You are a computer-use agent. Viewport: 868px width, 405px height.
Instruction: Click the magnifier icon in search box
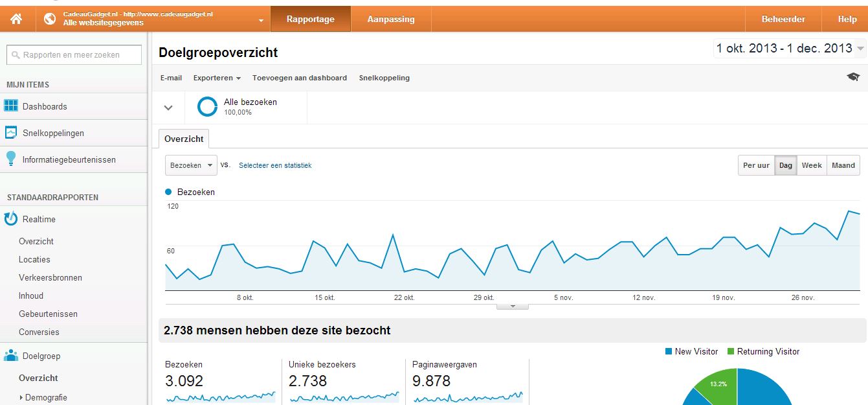coord(16,55)
